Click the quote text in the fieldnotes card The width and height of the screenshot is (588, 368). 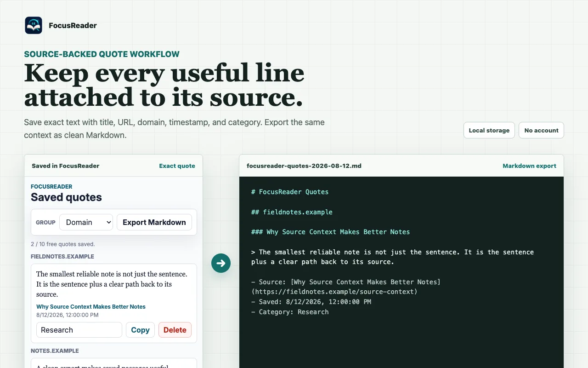click(112, 284)
